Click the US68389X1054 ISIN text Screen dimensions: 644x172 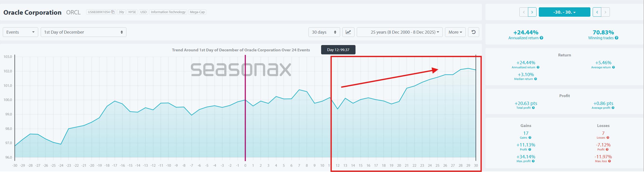[99, 12]
